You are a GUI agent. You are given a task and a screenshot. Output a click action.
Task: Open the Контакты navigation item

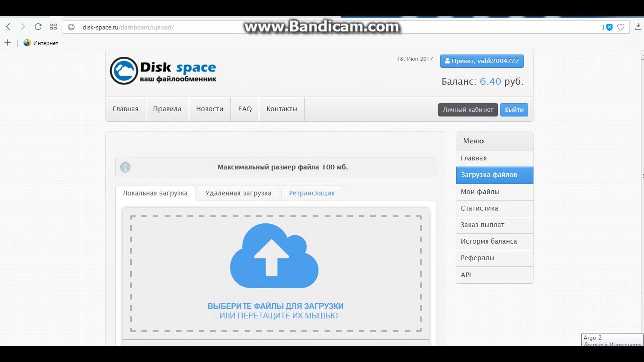click(282, 109)
